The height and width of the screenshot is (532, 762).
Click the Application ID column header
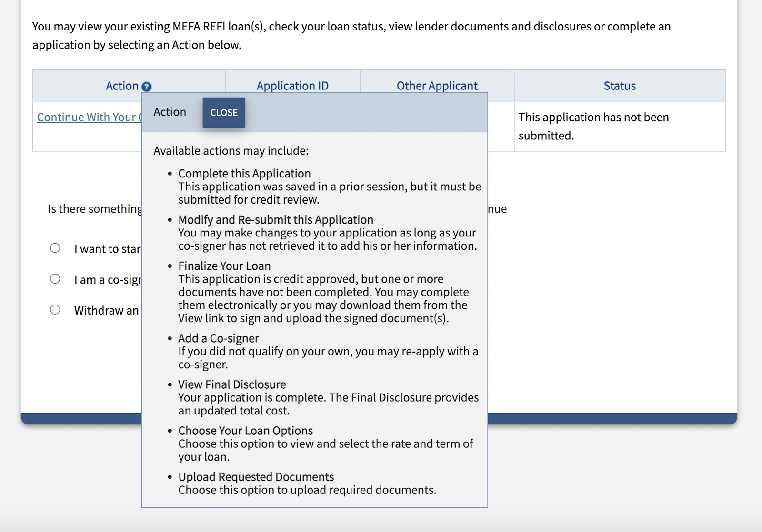(292, 86)
